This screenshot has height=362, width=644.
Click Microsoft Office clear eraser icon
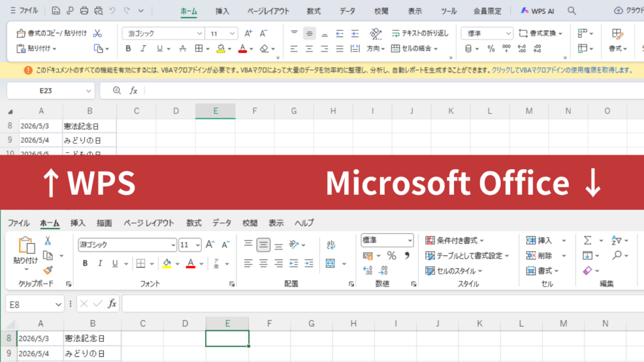click(588, 270)
